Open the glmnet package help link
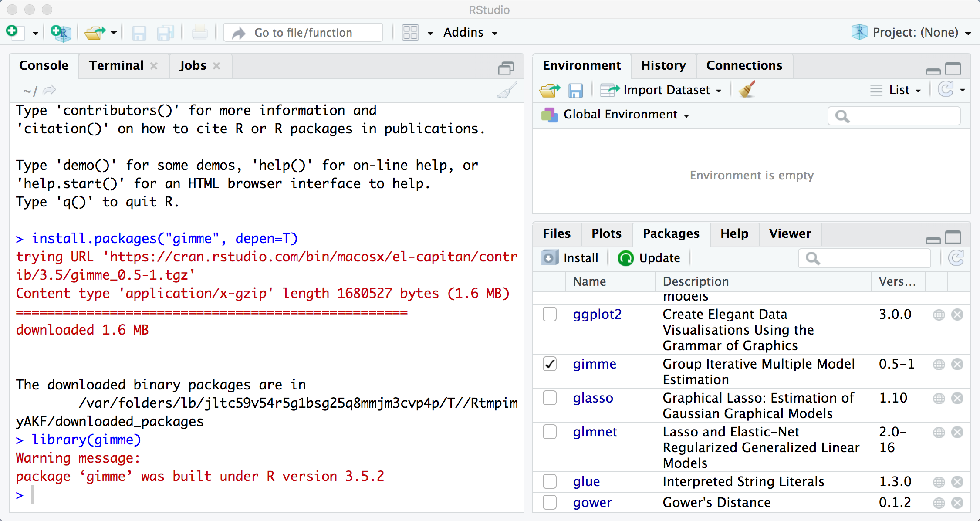Viewport: 980px width, 521px height. point(595,432)
